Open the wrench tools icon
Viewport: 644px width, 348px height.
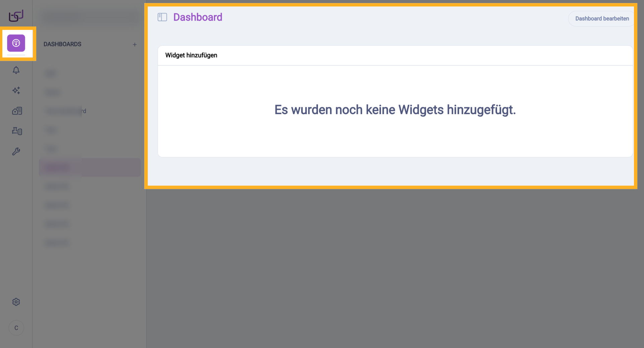16,151
